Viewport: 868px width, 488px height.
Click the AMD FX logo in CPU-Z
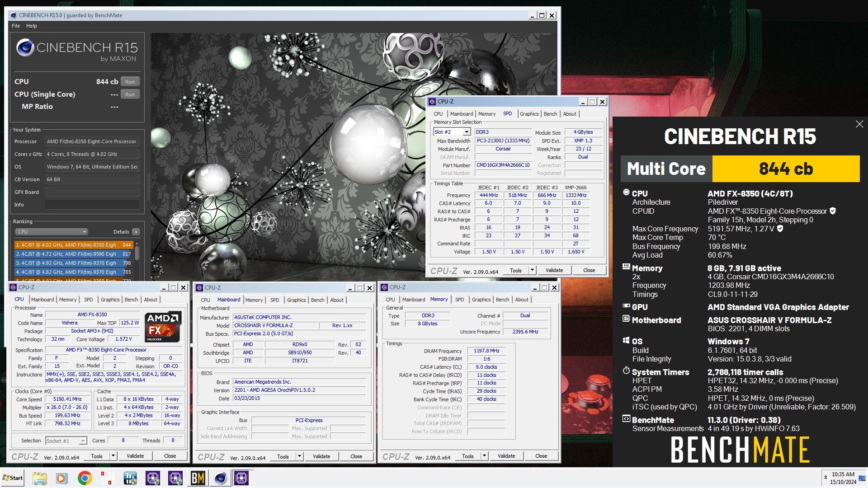[163, 326]
